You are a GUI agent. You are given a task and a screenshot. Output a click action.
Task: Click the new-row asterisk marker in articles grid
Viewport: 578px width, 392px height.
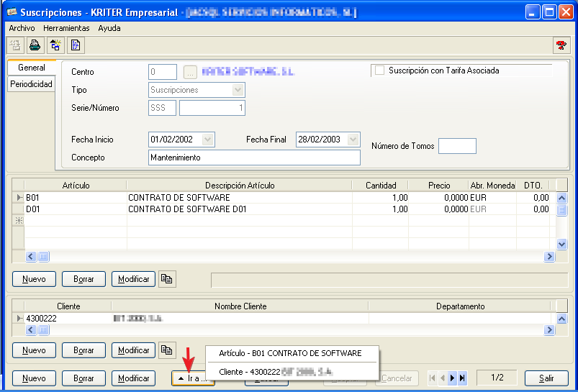tap(19, 221)
